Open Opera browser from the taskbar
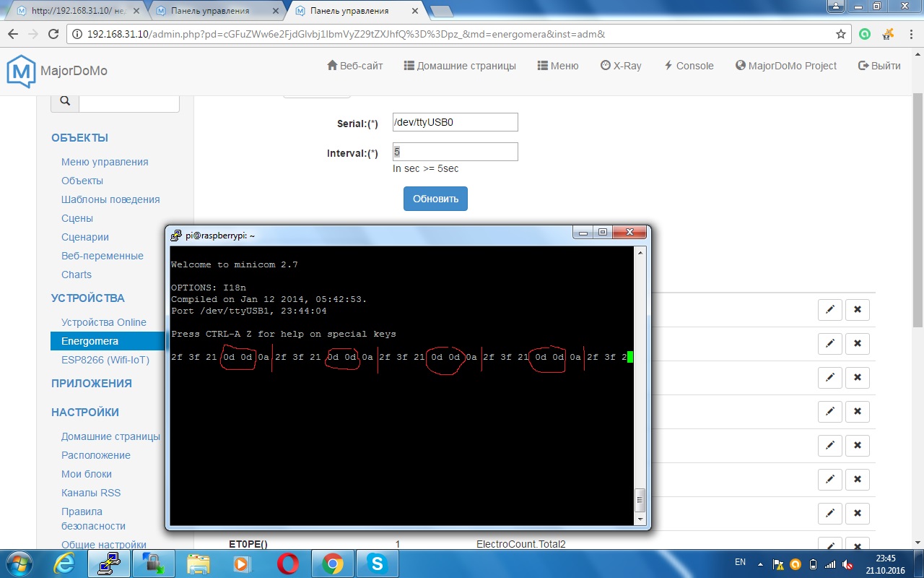The image size is (924, 578). click(x=287, y=563)
